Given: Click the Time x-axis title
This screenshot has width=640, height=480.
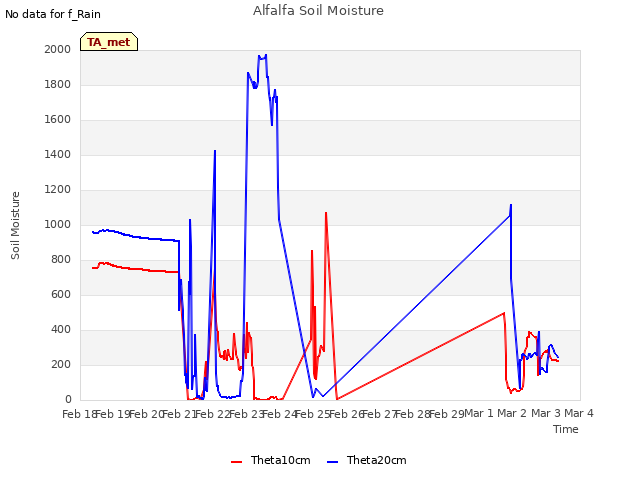Looking at the screenshot, I should [x=565, y=429].
